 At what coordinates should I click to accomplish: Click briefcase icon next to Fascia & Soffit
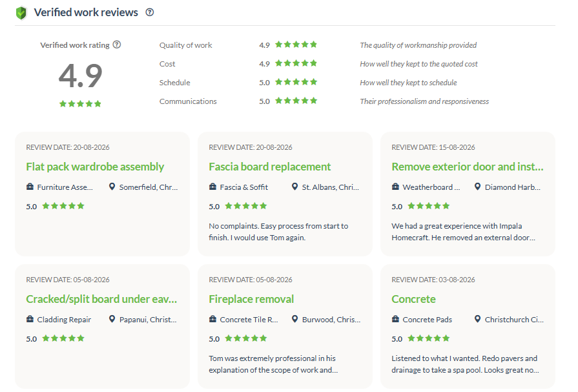212,187
